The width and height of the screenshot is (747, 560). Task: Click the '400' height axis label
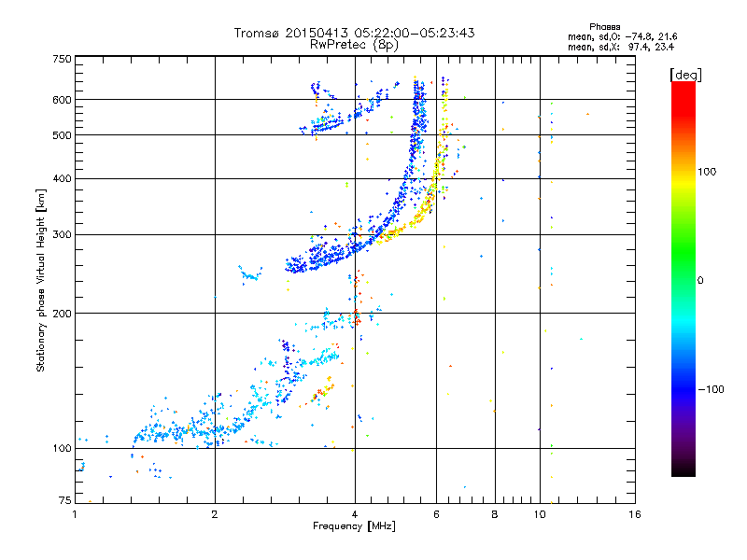click(x=62, y=178)
